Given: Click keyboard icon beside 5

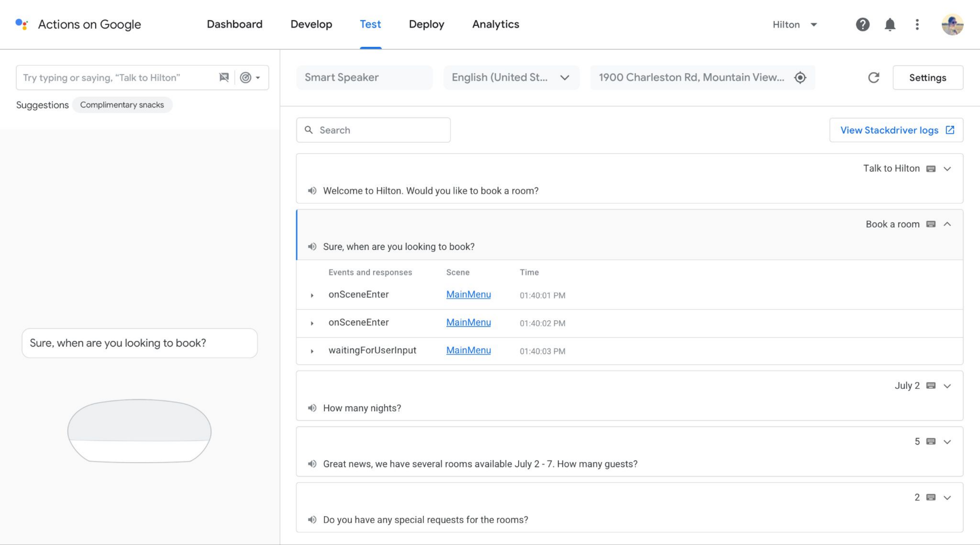Looking at the screenshot, I should click(x=931, y=441).
